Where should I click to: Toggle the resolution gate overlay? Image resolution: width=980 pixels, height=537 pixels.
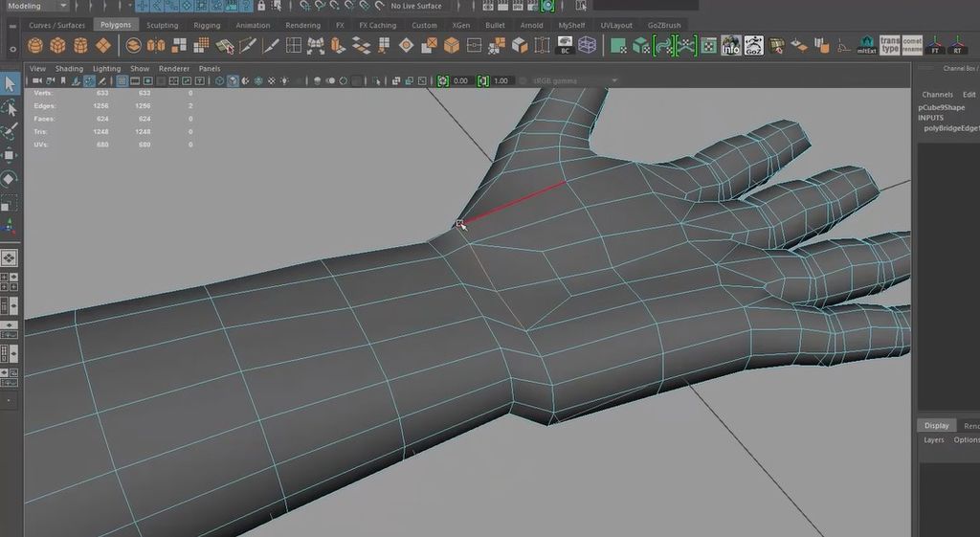(x=148, y=80)
